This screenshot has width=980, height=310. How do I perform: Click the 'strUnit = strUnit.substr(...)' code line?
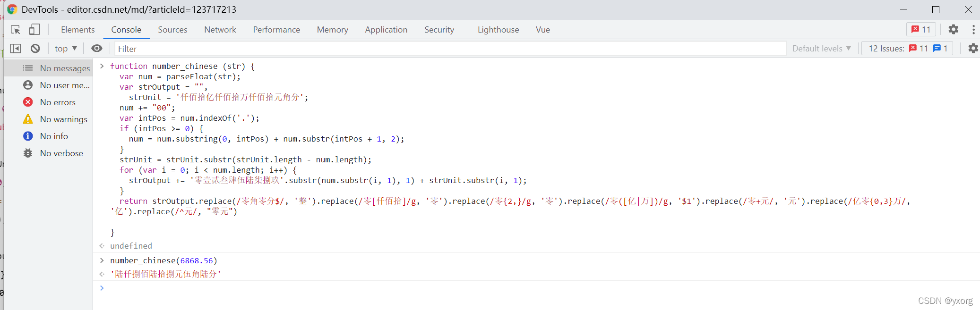[246, 159]
